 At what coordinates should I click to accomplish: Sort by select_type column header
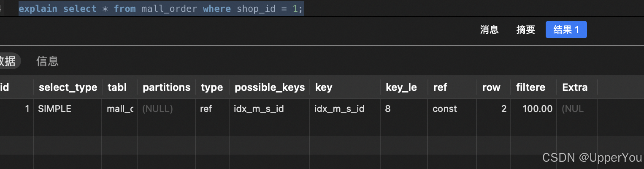pos(68,87)
